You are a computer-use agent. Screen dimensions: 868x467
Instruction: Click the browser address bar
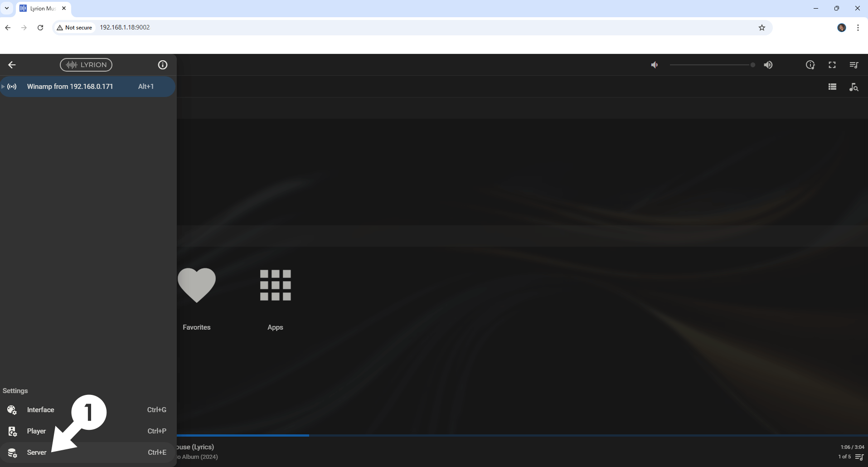pos(408,27)
